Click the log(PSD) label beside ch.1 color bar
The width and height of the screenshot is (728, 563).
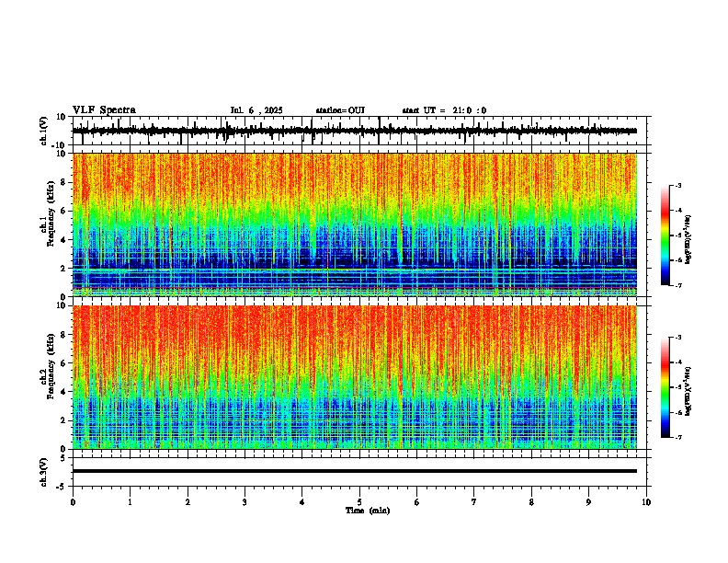point(688,240)
